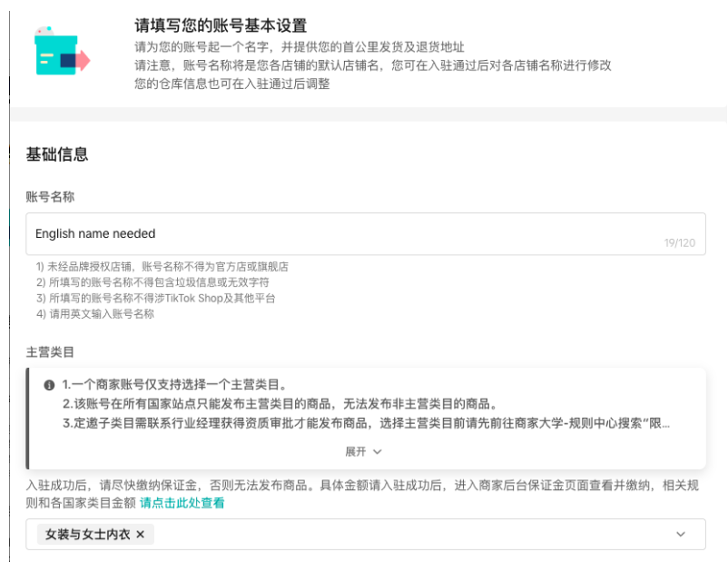Click the 主营类目 field label

tap(50, 350)
